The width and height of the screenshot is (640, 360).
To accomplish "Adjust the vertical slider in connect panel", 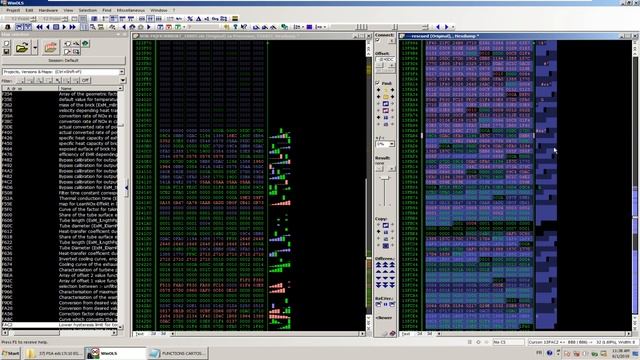I will [385, 179].
